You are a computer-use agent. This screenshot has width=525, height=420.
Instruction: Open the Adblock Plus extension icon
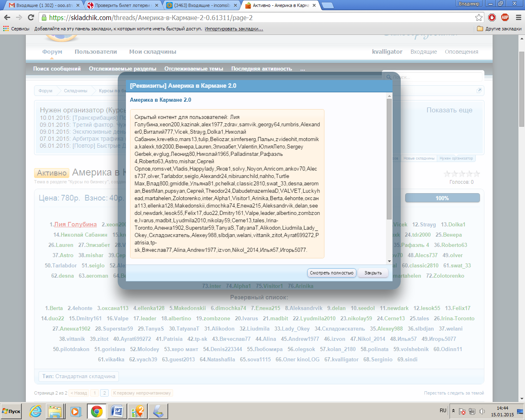tap(505, 17)
